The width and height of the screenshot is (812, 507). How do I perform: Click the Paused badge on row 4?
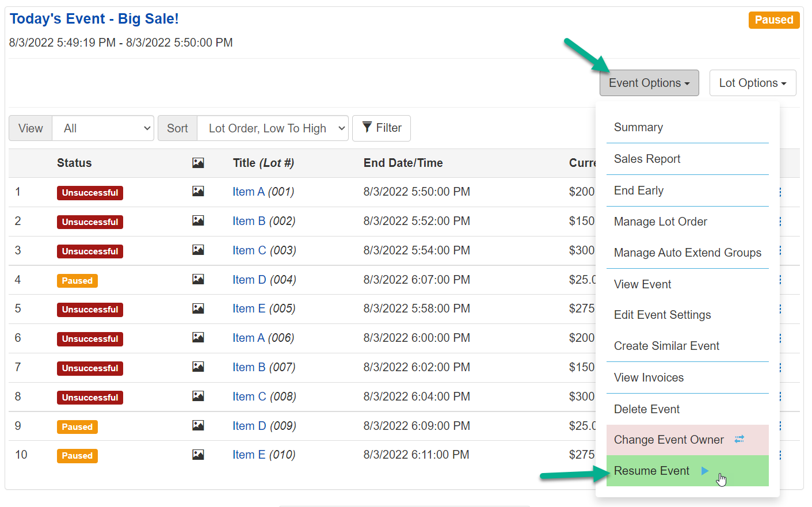pos(77,281)
